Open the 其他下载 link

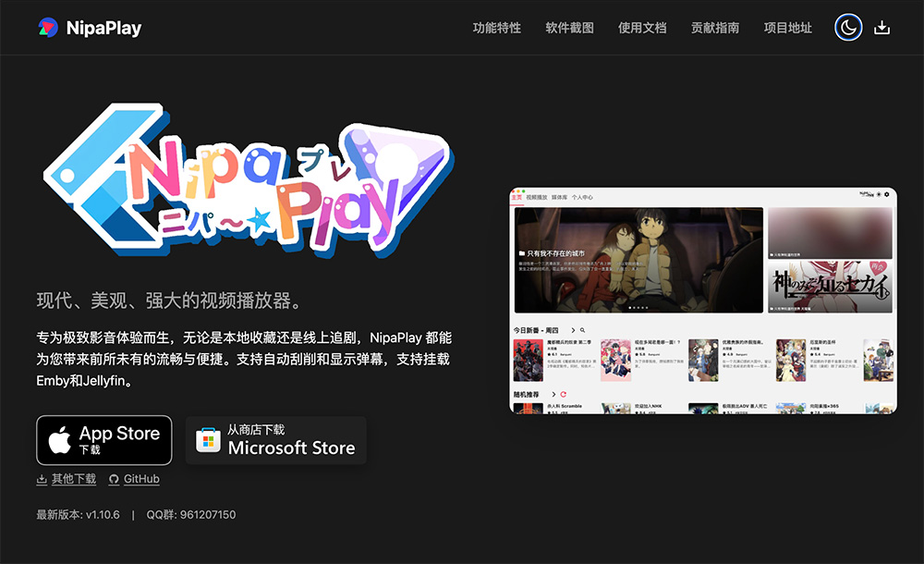pyautogui.click(x=66, y=479)
